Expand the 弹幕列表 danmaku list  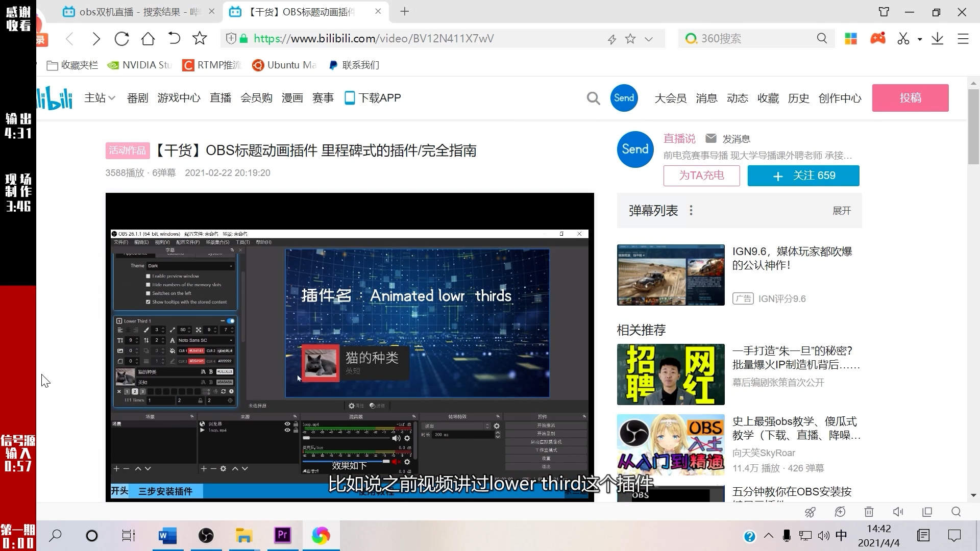tap(841, 210)
